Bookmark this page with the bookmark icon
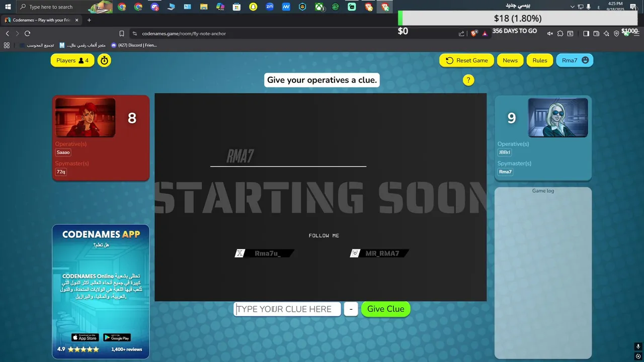 (122, 33)
